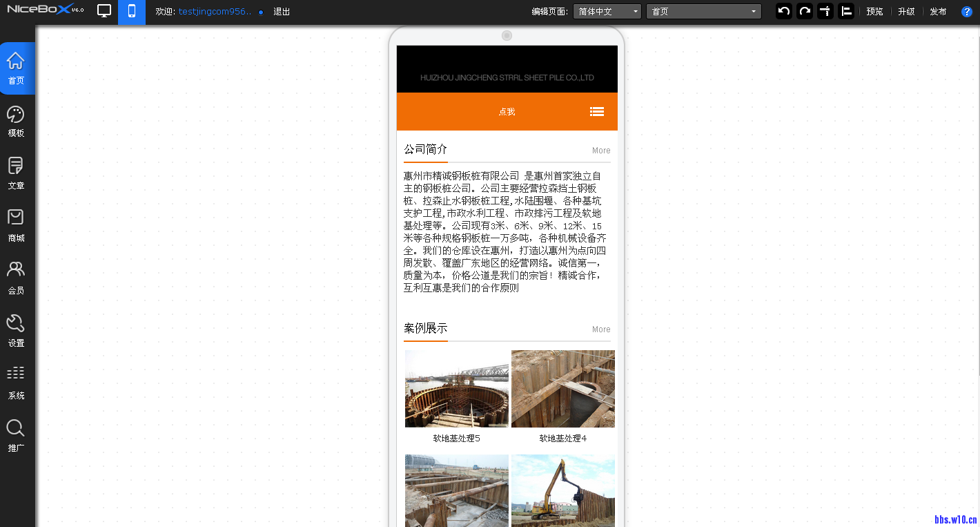Open the 会员 members section
Image resolution: width=980 pixels, height=527 pixels.
coord(16,279)
